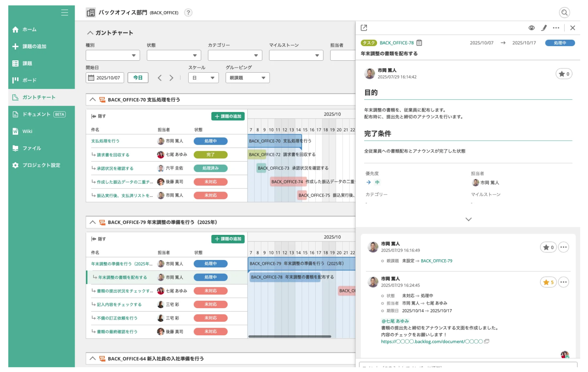The image size is (588, 372).
Task: Open the backlog.com document URL link
Action: (432, 342)
